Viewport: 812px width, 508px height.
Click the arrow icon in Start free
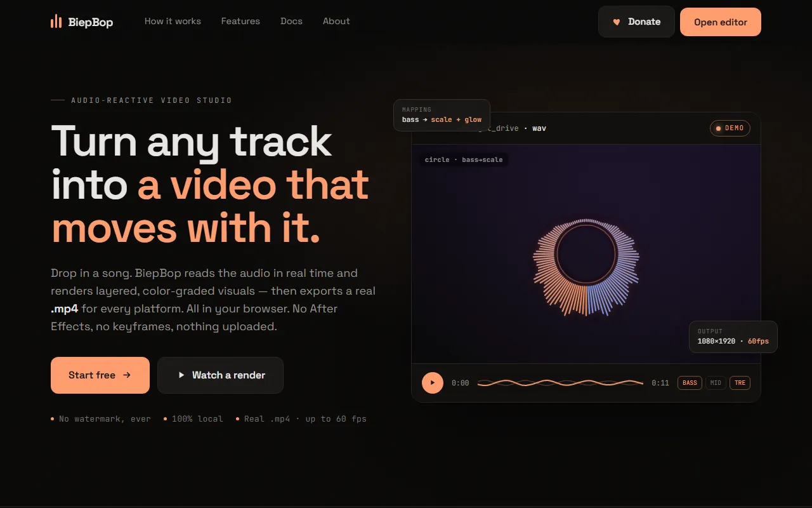click(127, 375)
